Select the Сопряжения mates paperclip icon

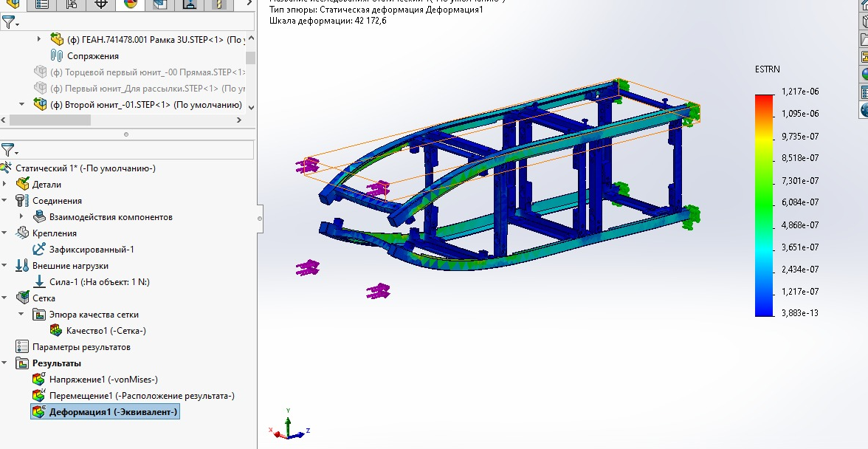click(56, 55)
